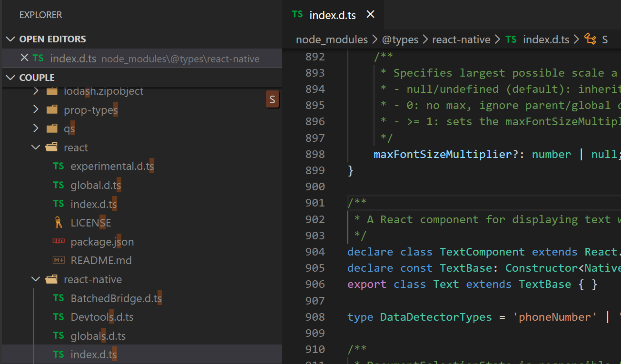
Task: Click folder icon of prop-types
Action: coord(52,110)
